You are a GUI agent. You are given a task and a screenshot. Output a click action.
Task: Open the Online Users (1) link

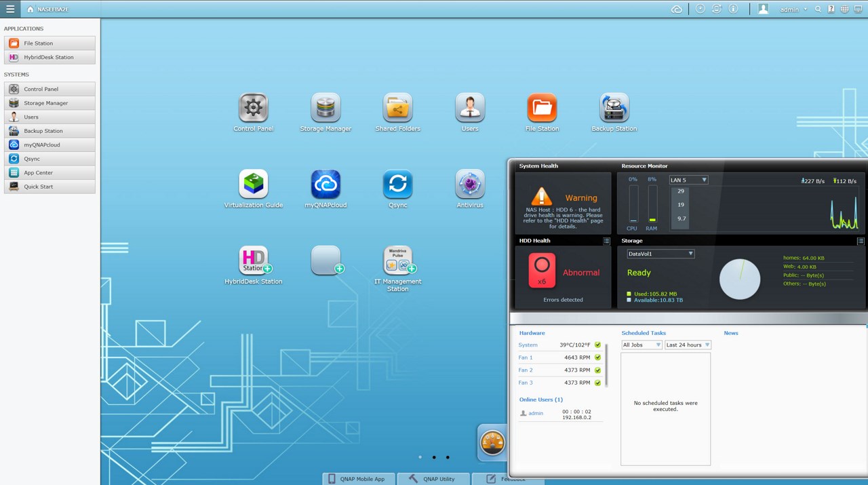coord(540,400)
